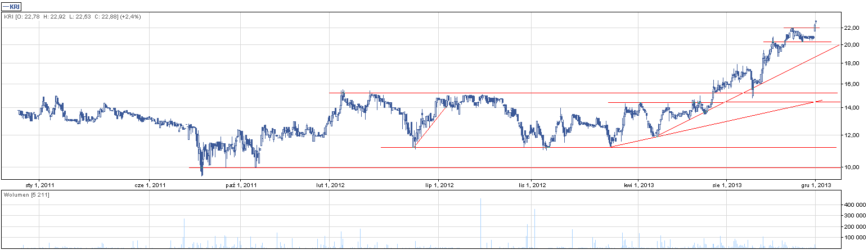Click the 16,00 price axis label

pyautogui.click(x=851, y=84)
